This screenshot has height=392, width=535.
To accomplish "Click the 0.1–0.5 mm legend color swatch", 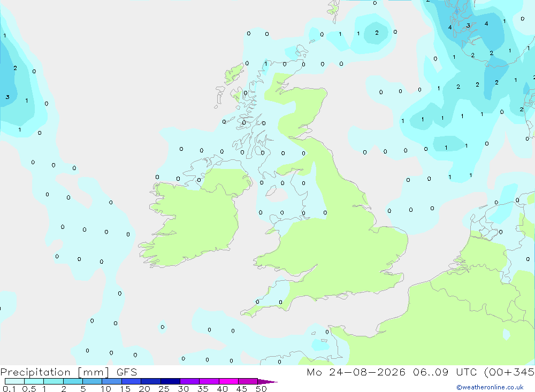I will [x=14, y=381].
